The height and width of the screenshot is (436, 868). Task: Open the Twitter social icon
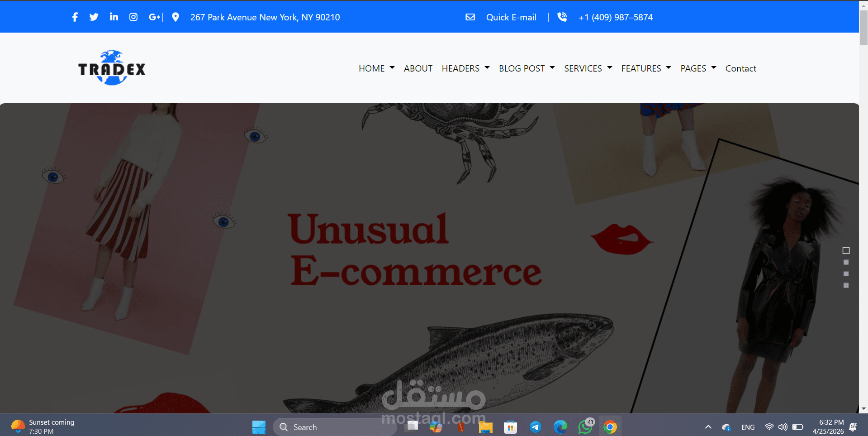pyautogui.click(x=94, y=17)
